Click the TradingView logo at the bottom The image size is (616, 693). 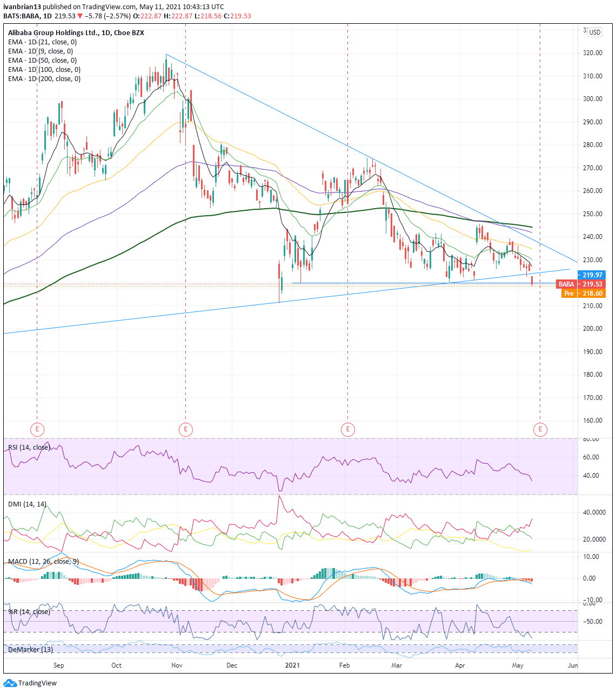point(30,683)
